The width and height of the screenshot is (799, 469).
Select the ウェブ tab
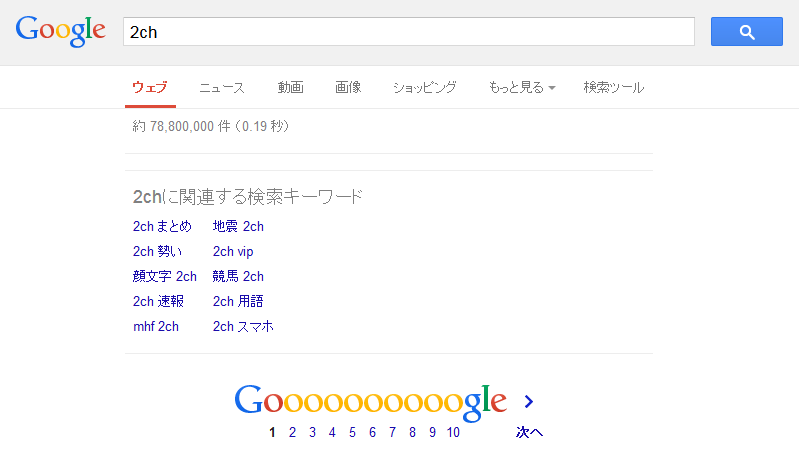click(x=150, y=88)
